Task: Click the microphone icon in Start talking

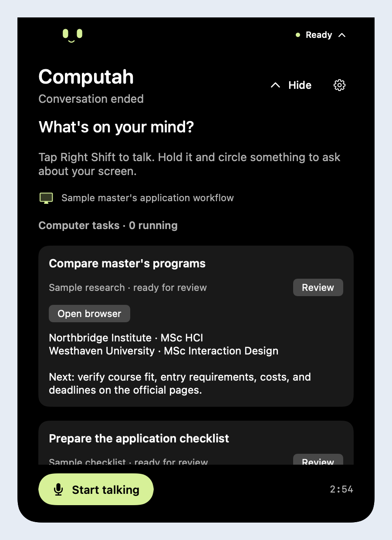Action: tap(58, 489)
